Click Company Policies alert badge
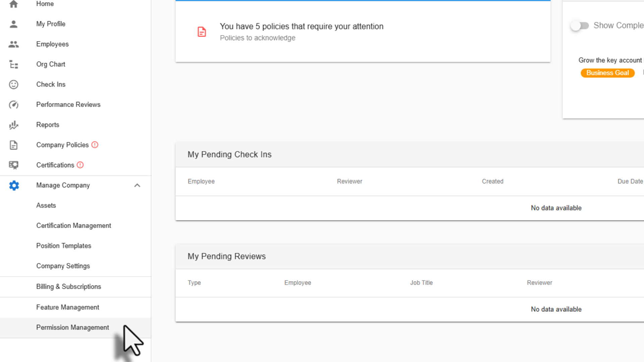Image resolution: width=644 pixels, height=362 pixels. (95, 145)
